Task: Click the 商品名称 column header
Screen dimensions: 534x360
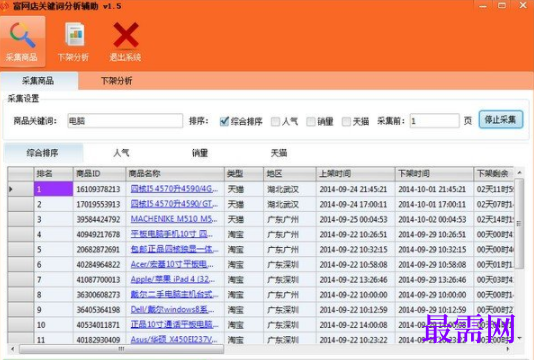Action: (x=175, y=174)
